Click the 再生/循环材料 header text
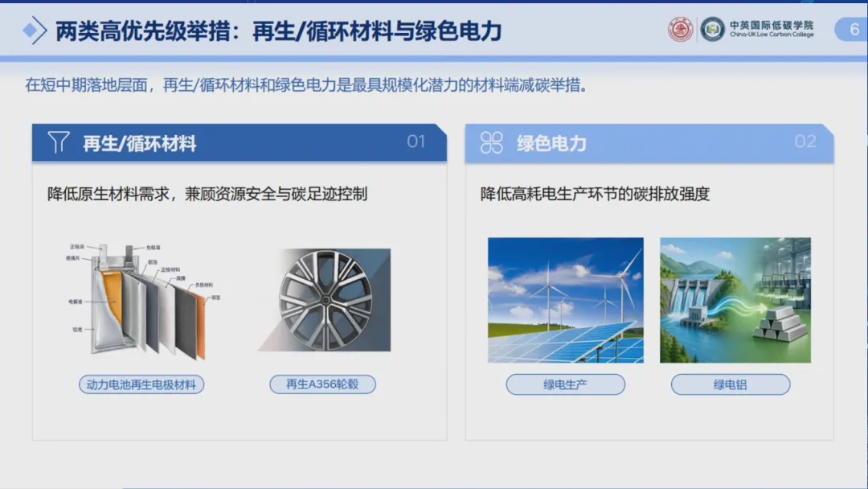 coord(140,143)
